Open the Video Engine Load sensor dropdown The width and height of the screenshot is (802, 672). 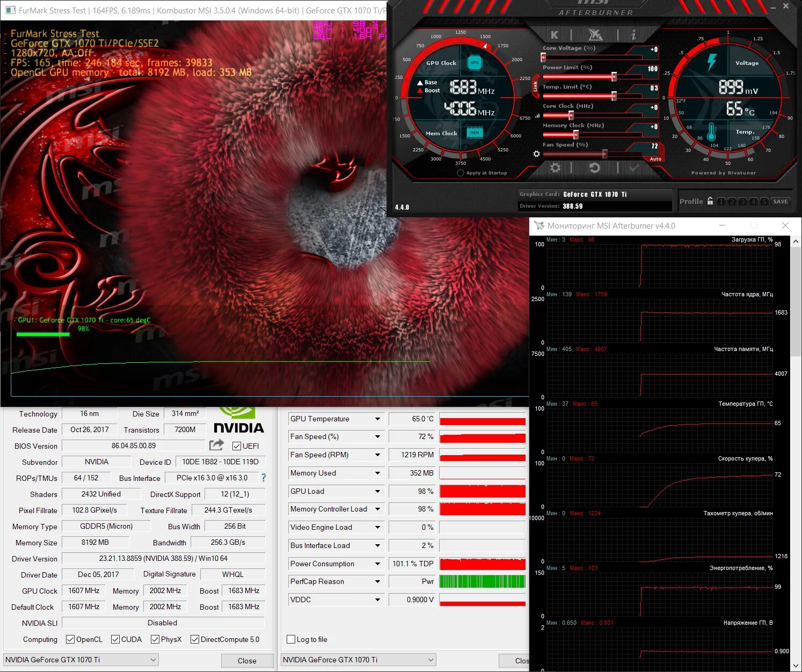pyautogui.click(x=377, y=527)
